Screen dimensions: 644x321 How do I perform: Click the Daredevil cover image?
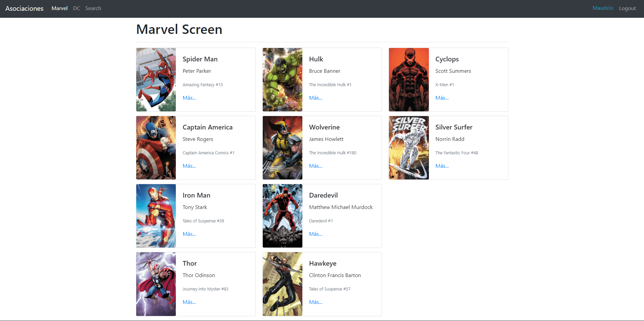[x=283, y=216]
